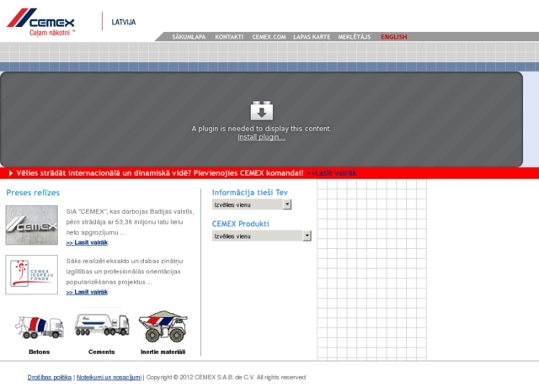Go to Sākumlapa in navigation bar

point(189,37)
